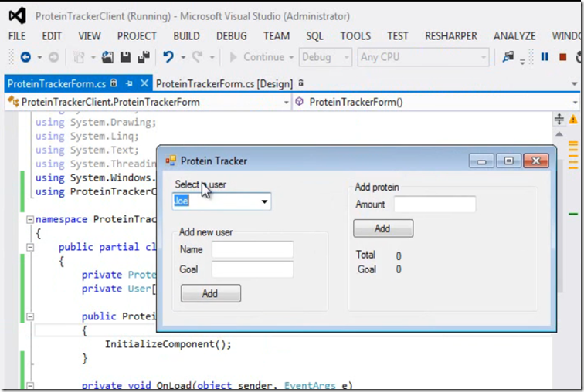Image resolution: width=584 pixels, height=392 pixels.
Task: Collapse the public partial class region
Action: [x=30, y=248]
